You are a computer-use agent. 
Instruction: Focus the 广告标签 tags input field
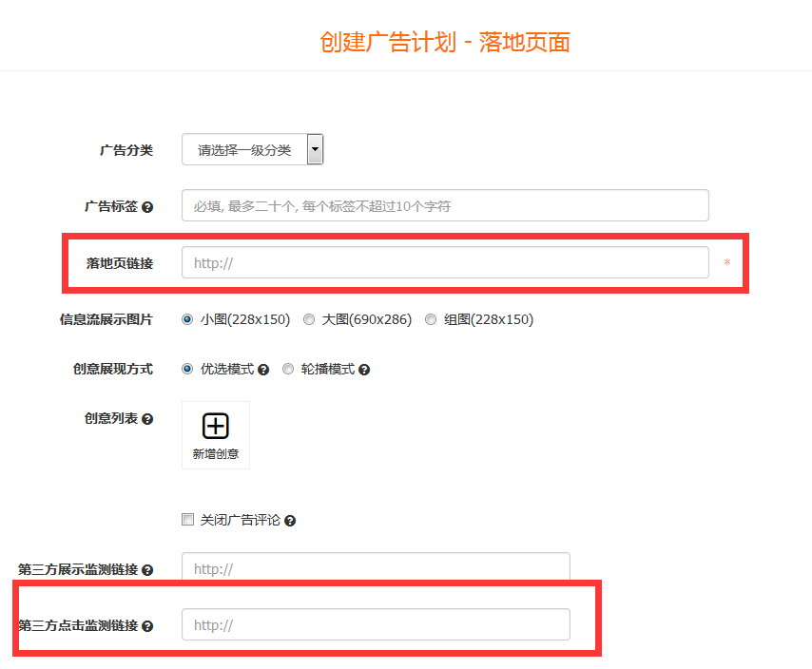pos(445,206)
